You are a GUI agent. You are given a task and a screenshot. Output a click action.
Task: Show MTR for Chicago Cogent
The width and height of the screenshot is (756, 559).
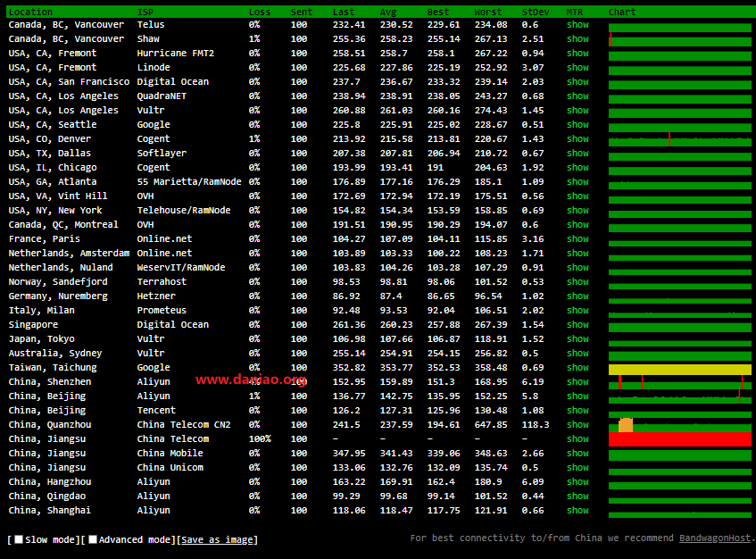pos(577,167)
